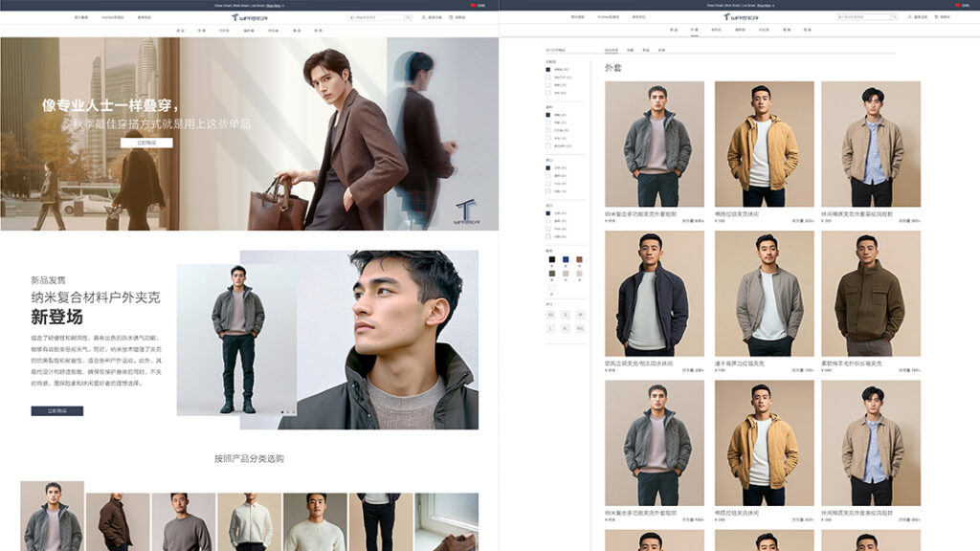Viewport: 980px width, 551px height.
Task: Pick the beige color swatch filter
Action: coord(579,274)
